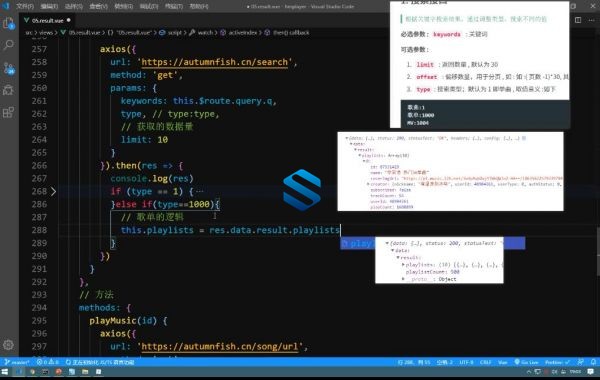The height and width of the screenshot is (380, 600).
Task: Click the autumnfish.cn/search URL link
Action: point(214,62)
